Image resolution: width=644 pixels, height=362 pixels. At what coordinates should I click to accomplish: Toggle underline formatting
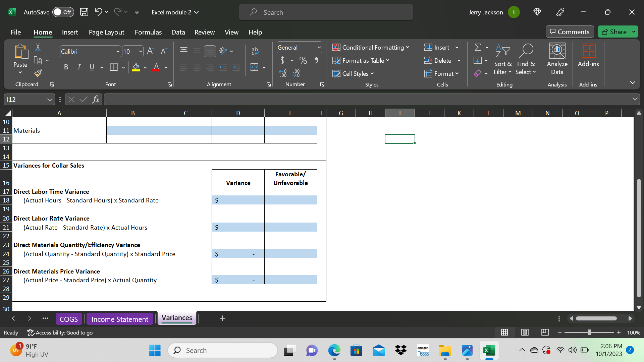tap(92, 67)
